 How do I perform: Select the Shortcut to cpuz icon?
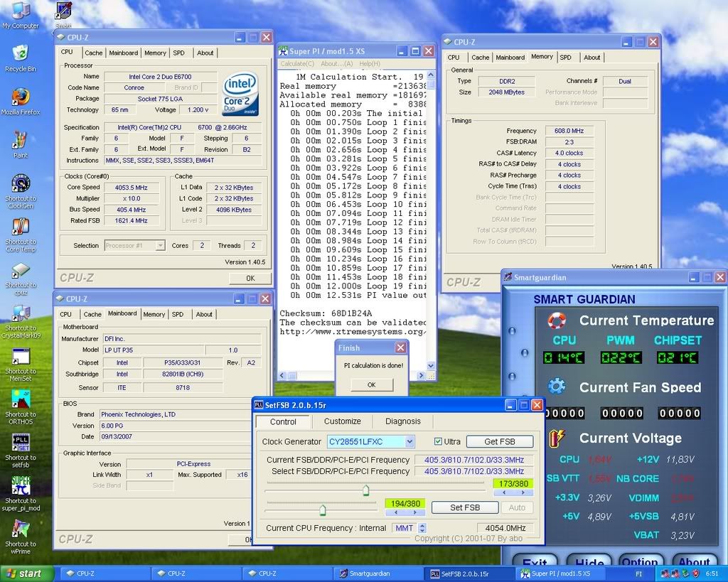(x=21, y=279)
